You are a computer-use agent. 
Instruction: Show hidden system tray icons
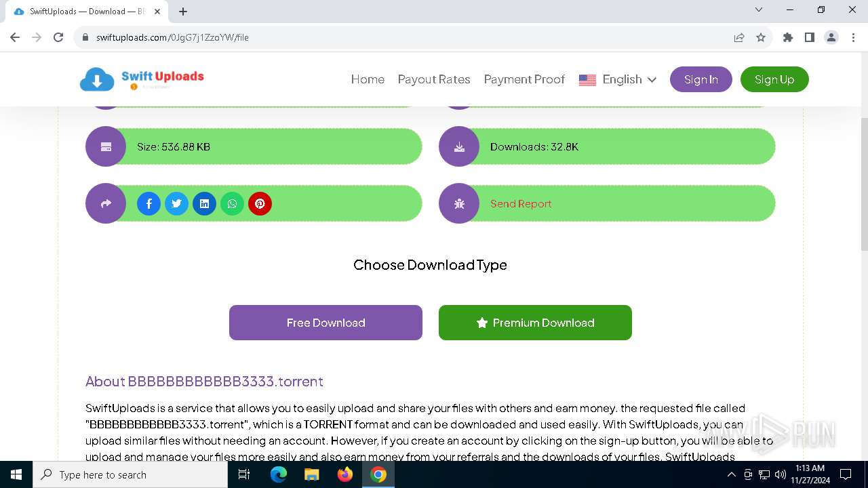tap(732, 474)
